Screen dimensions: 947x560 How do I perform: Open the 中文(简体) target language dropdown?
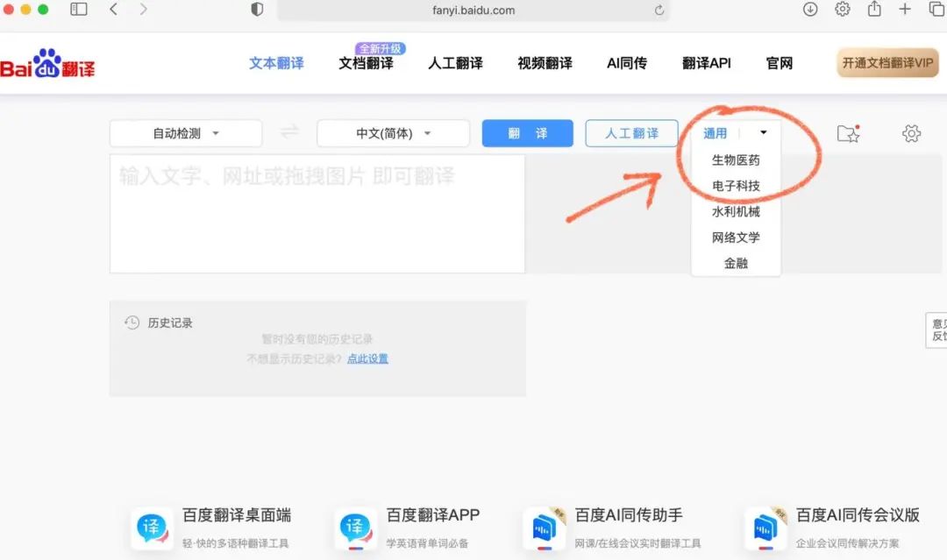(393, 133)
